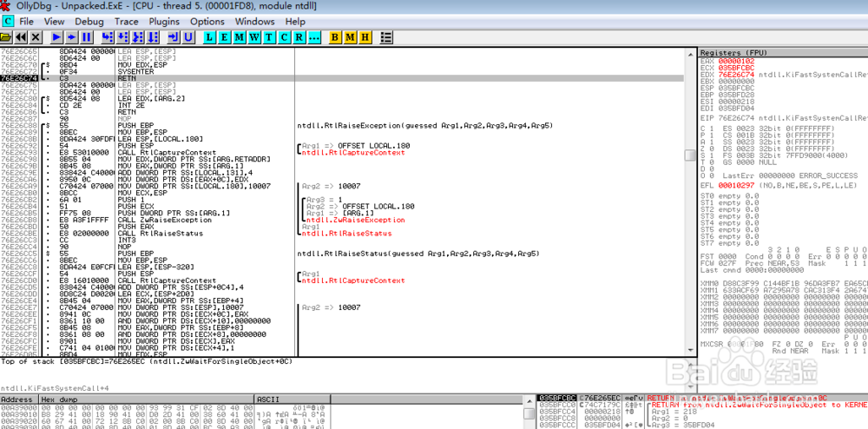Click the Restart program rewind icon
This screenshot has height=429, width=868.
[21, 37]
